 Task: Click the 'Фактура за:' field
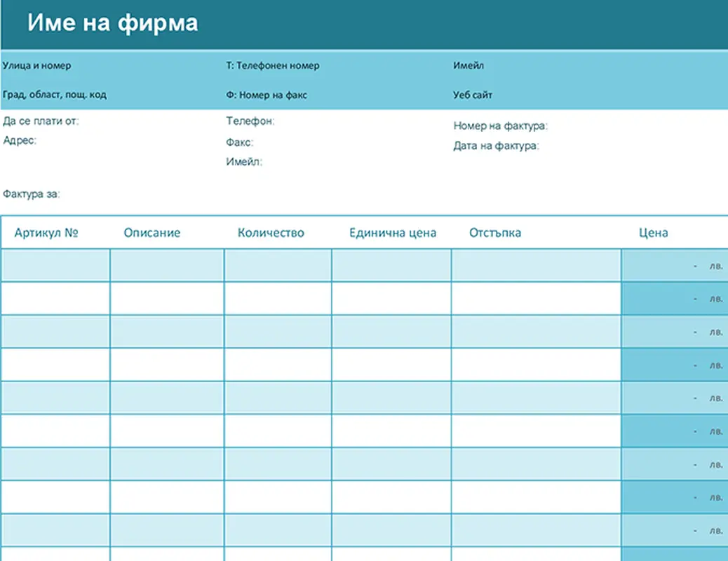pyautogui.click(x=32, y=194)
